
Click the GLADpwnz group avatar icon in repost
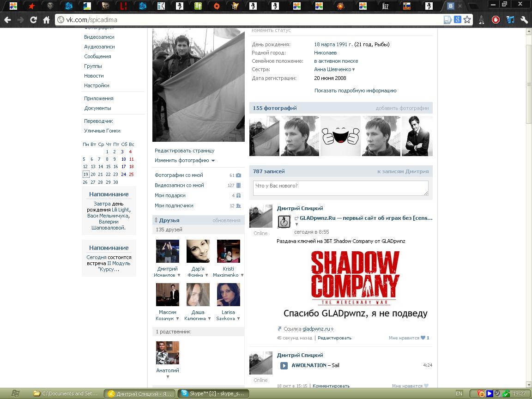284,222
